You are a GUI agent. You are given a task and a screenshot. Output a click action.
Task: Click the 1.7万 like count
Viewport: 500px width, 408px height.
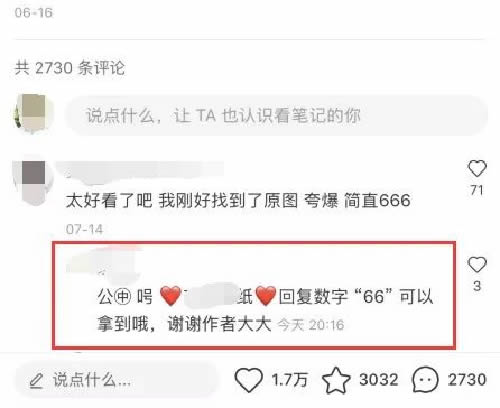[x=289, y=380]
